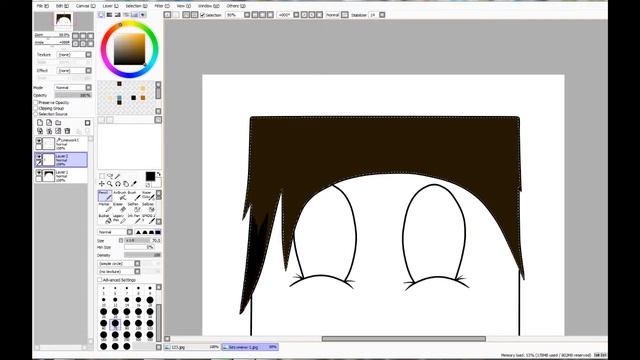Select the Brush tool
Image resolution: width=640 pixels, height=360 pixels.
[x=133, y=196]
